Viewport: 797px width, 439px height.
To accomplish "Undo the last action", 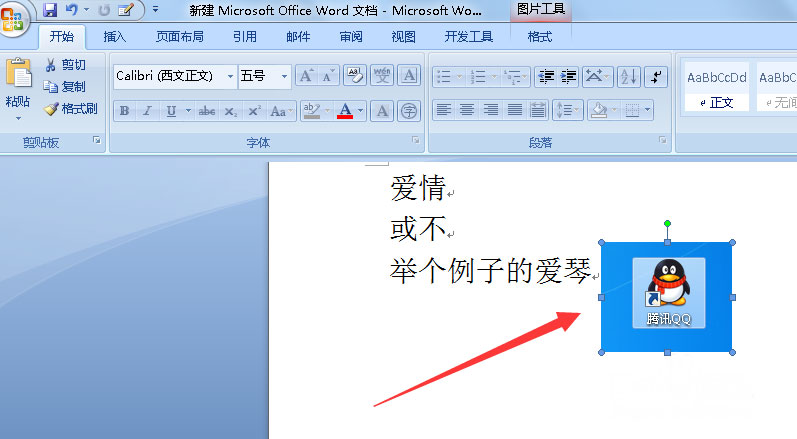I will 72,10.
